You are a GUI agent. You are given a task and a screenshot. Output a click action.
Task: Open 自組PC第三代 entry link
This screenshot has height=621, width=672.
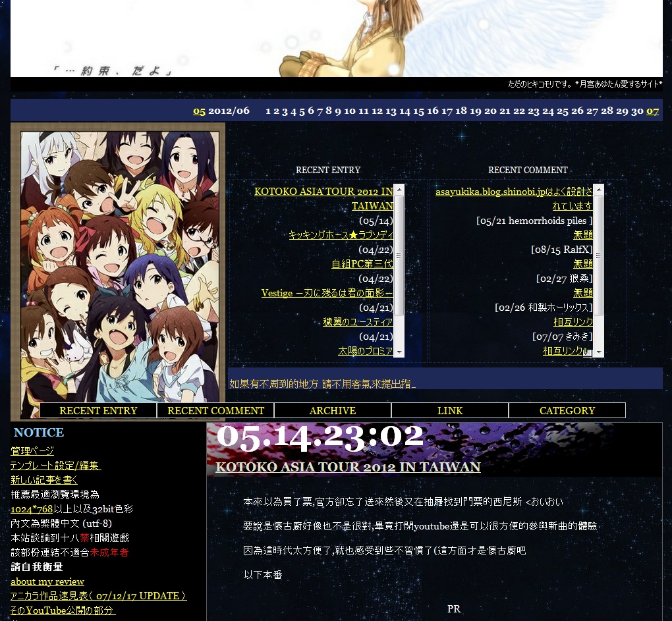coord(362,264)
